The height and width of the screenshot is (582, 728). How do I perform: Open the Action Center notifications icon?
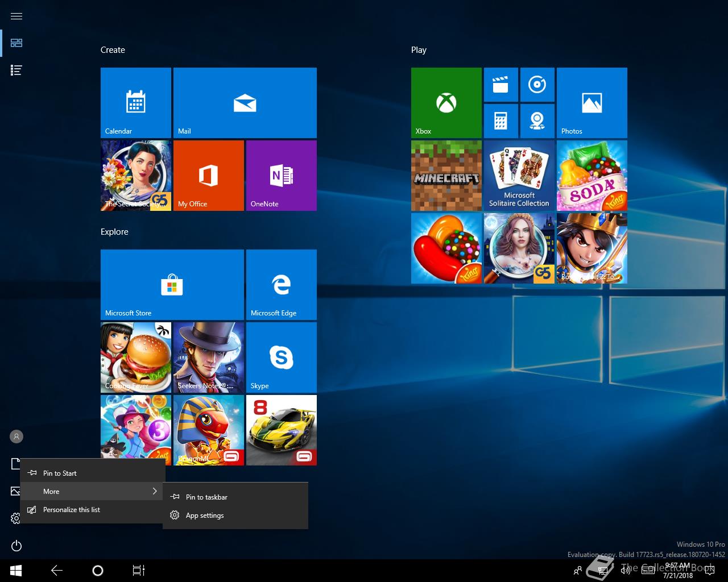click(x=709, y=571)
